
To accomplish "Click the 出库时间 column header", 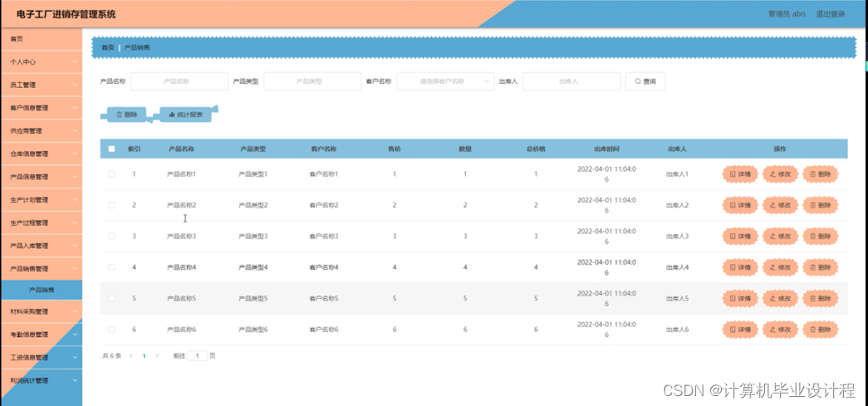I will click(x=606, y=149).
